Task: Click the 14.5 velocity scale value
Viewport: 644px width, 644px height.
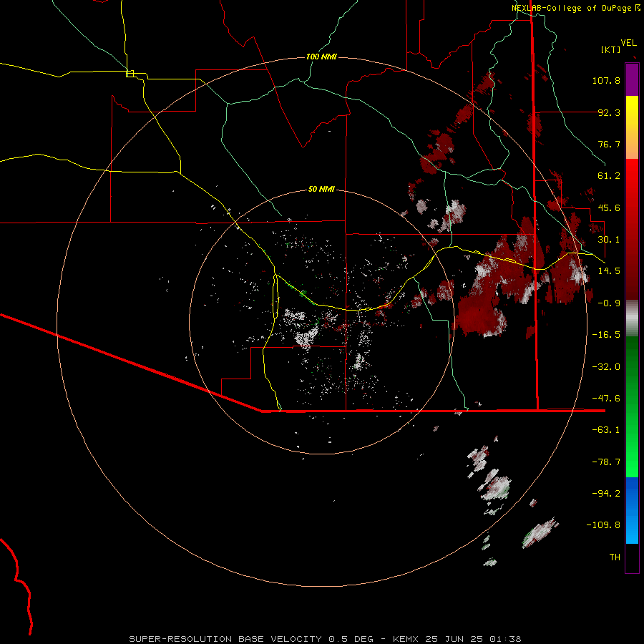Action: click(x=609, y=271)
